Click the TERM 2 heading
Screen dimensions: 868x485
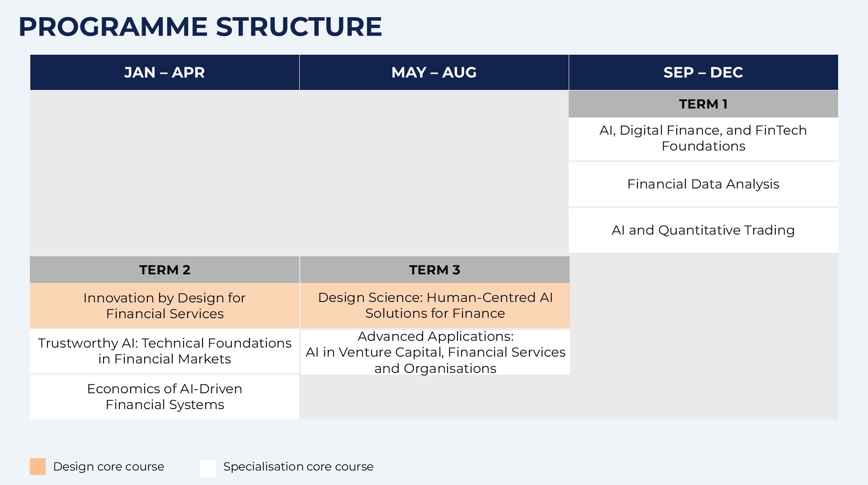[x=165, y=270]
